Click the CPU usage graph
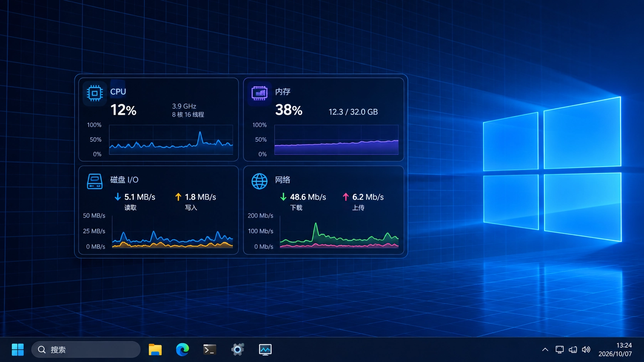The width and height of the screenshot is (644, 362). [x=171, y=140]
